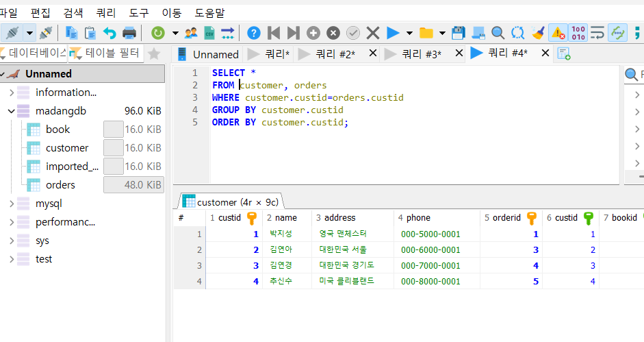Viewport: 644px width, 342px height.
Task: Open the 파일 menu
Action: [x=9, y=13]
